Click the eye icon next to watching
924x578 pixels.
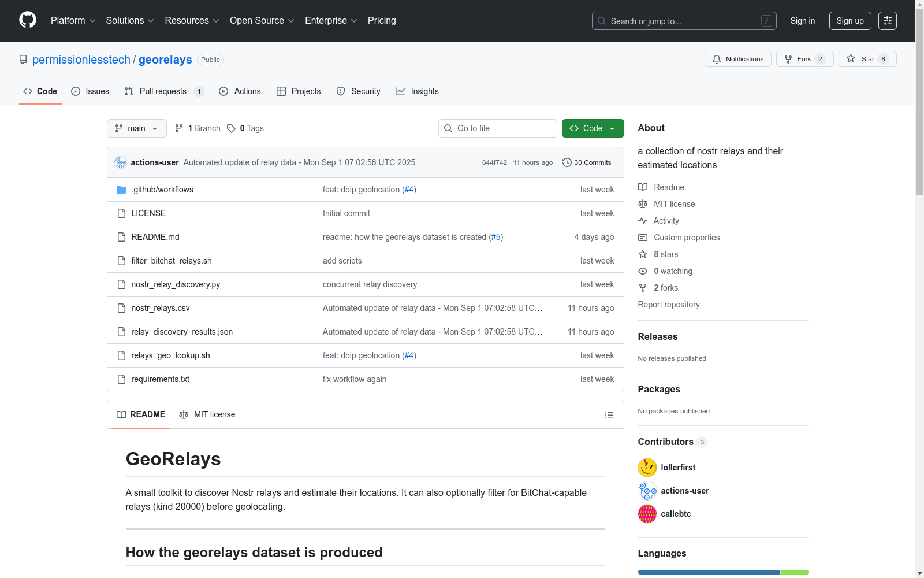pyautogui.click(x=643, y=271)
